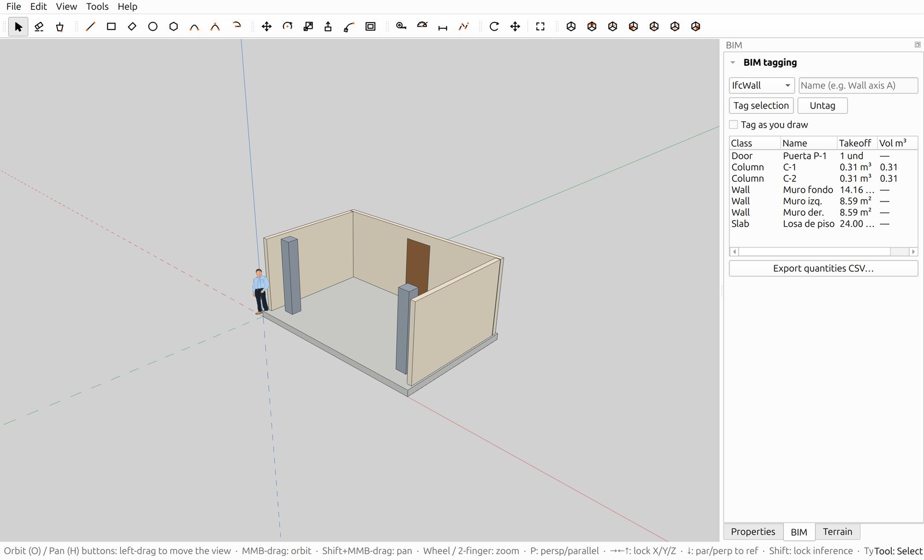Select the Polygon drawing tool
Screen dimensions: 924x560
tap(174, 27)
